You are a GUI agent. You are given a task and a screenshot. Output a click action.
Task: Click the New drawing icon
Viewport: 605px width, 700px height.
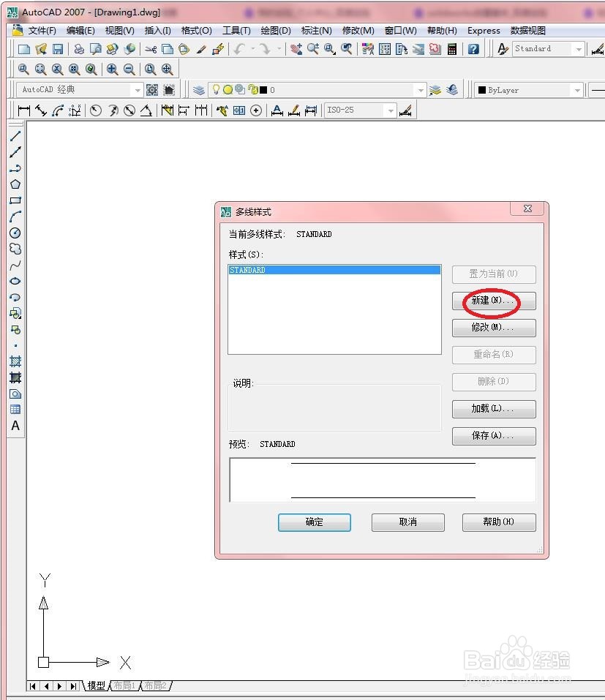(23, 49)
